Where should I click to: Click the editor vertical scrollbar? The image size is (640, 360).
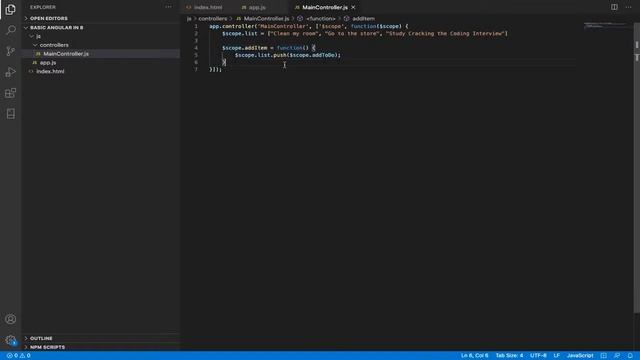pyautogui.click(x=636, y=167)
